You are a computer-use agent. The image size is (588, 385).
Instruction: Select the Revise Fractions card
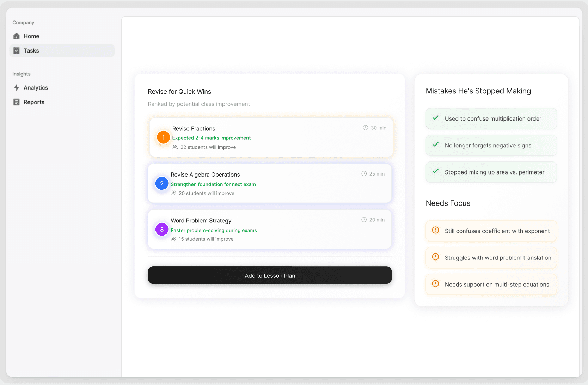pyautogui.click(x=271, y=137)
